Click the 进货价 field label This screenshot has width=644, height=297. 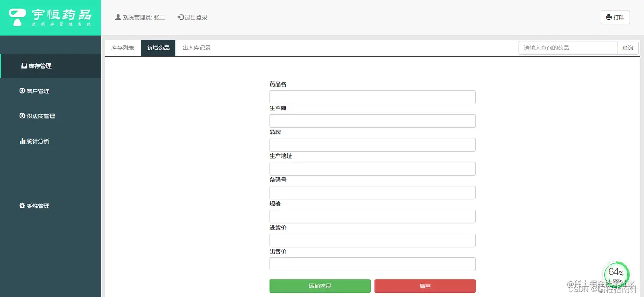pos(278,228)
